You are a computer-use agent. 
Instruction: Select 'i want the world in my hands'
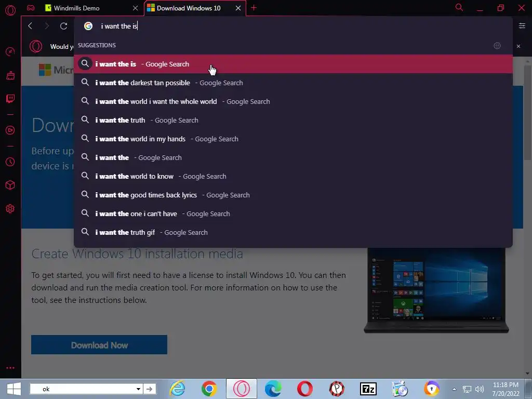tap(293, 138)
